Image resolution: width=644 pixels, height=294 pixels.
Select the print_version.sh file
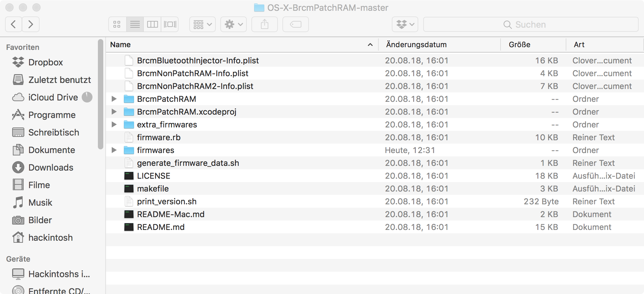tap(167, 201)
